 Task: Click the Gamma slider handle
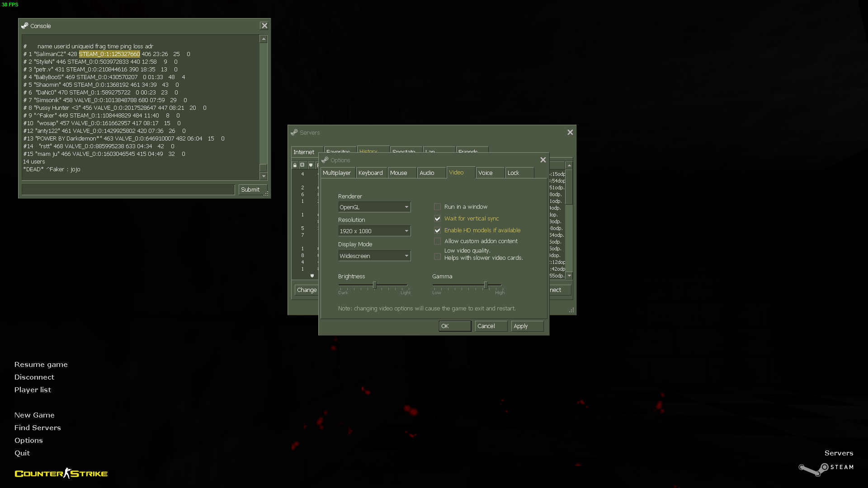486,285
